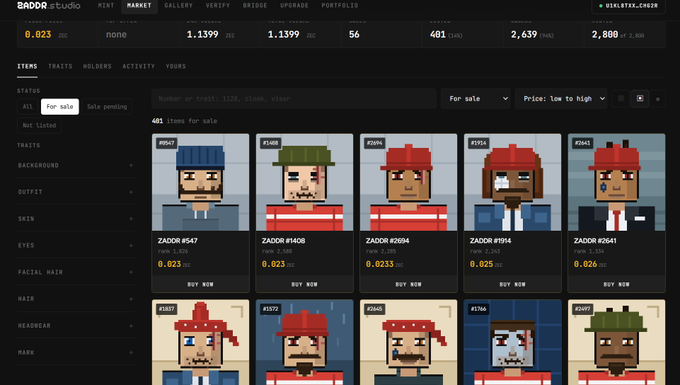680x385 pixels.
Task: Click the number or trait search field
Action: (x=294, y=98)
